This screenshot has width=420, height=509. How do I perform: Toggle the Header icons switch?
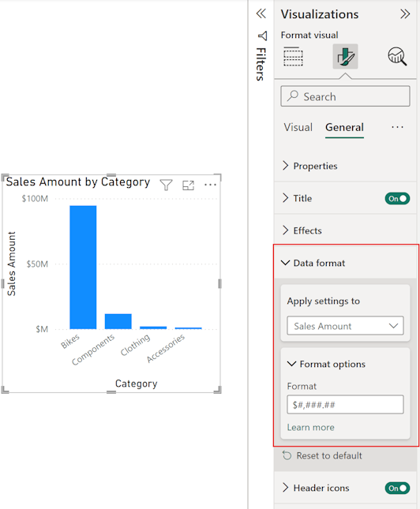(397, 488)
